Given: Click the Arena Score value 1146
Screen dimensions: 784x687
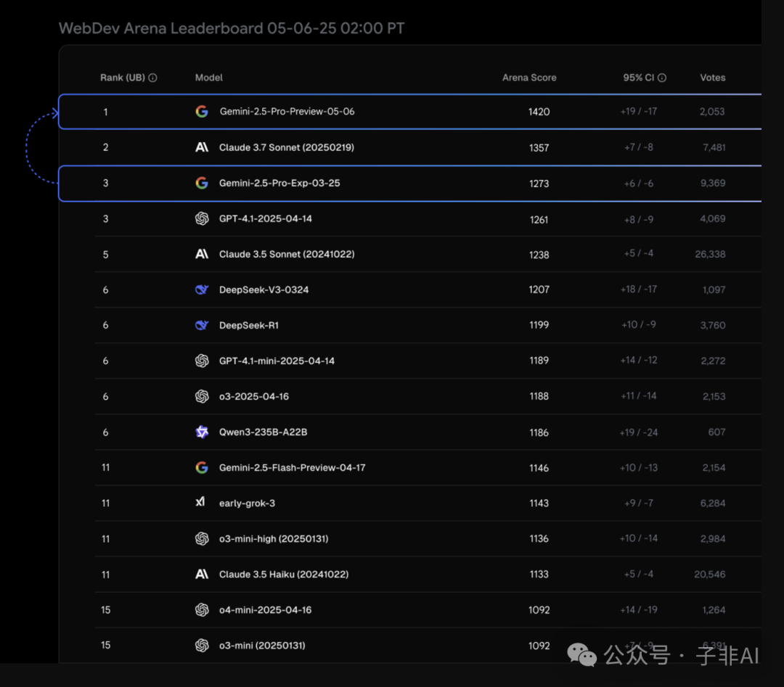Looking at the screenshot, I should 539,468.
